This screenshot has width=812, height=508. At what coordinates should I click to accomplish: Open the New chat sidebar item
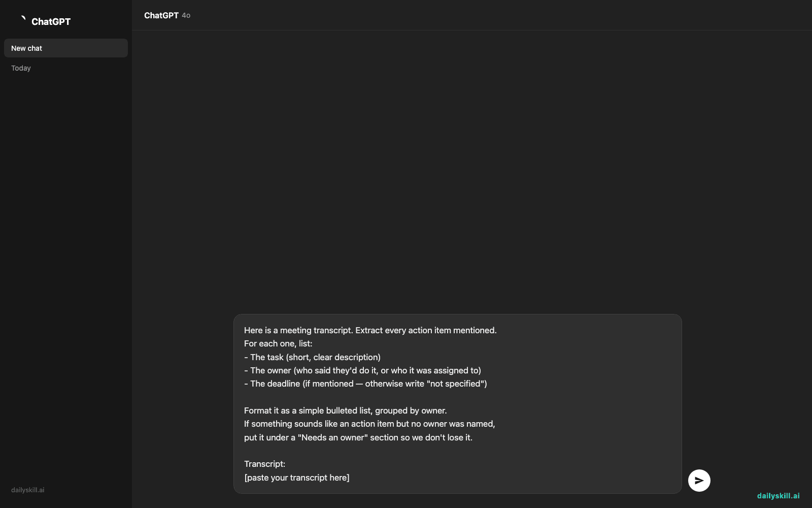click(x=66, y=48)
